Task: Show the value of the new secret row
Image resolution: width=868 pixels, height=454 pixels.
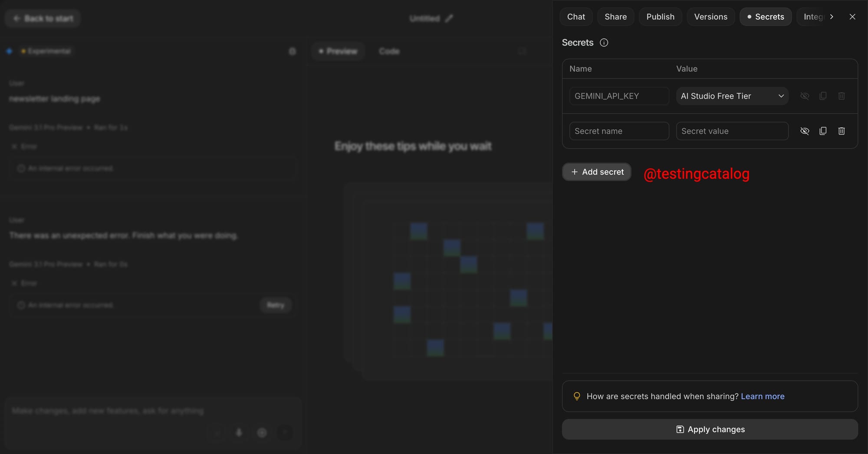Action: click(805, 131)
